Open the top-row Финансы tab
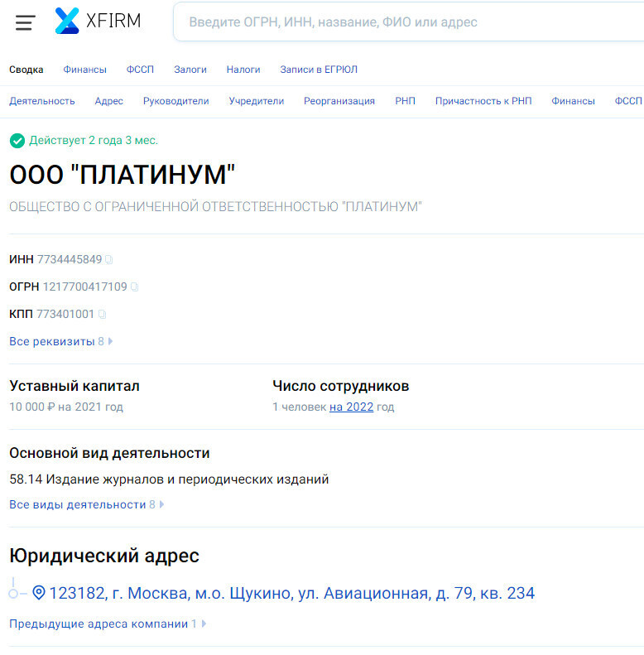This screenshot has height=655, width=644. 84,70
